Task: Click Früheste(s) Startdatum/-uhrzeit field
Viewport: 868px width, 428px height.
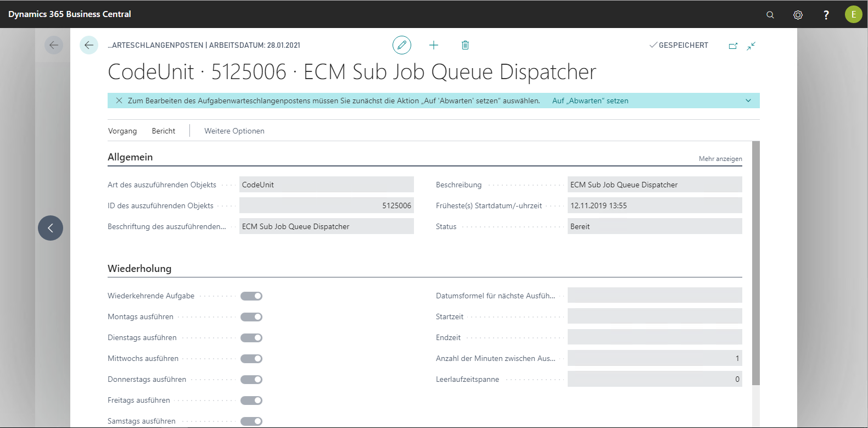Action: tap(655, 205)
